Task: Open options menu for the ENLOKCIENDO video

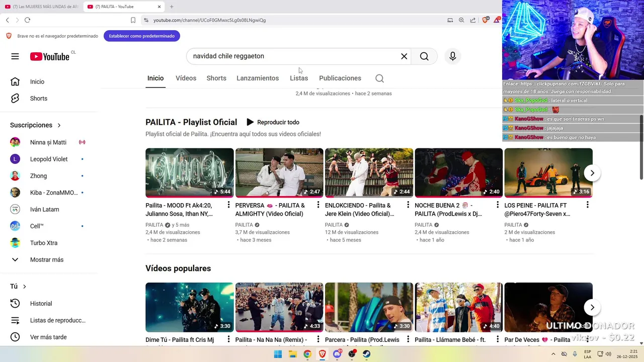Action: pos(408,205)
